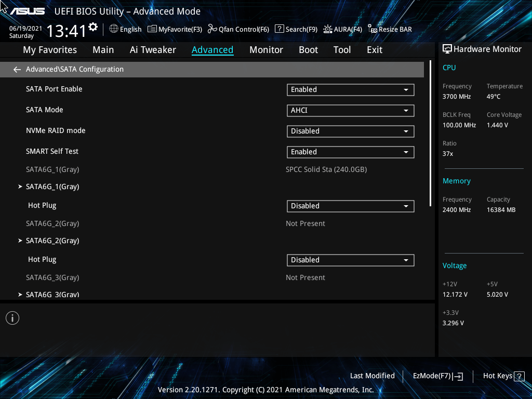Click the Resize BAR icon
This screenshot has height=399, width=532.
tap(390, 29)
